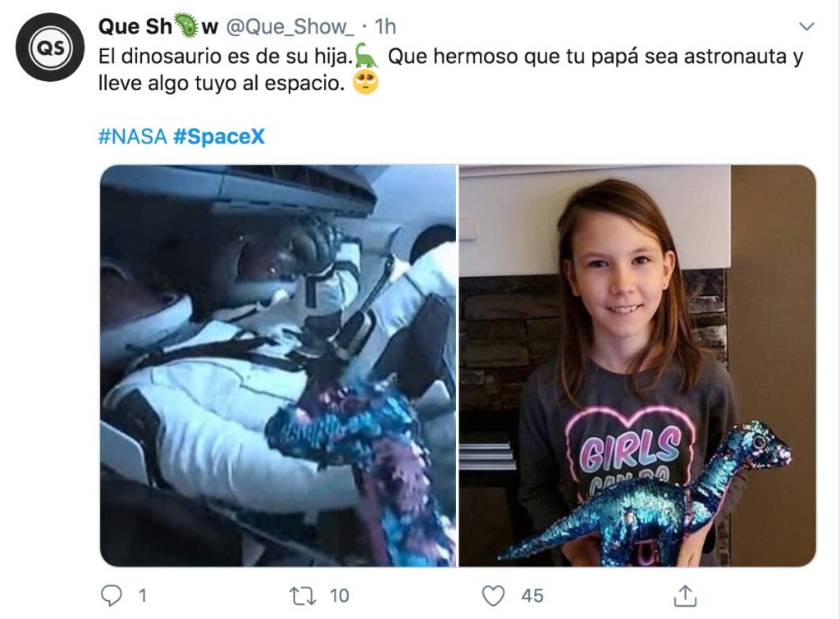This screenshot has width=840, height=619.
Task: Click the retweet count 10
Action: (339, 595)
